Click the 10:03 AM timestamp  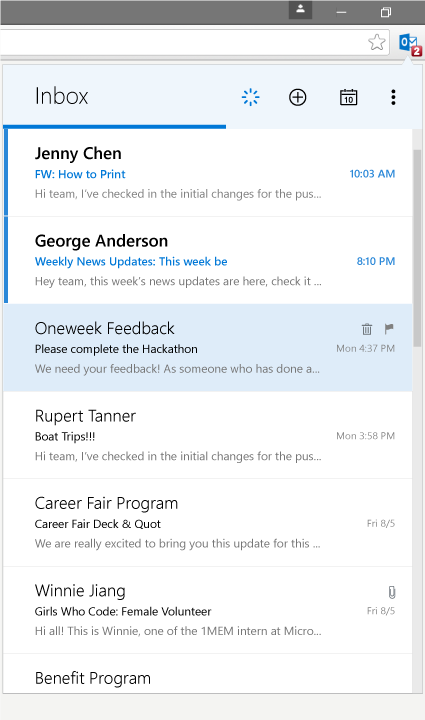coord(372,174)
